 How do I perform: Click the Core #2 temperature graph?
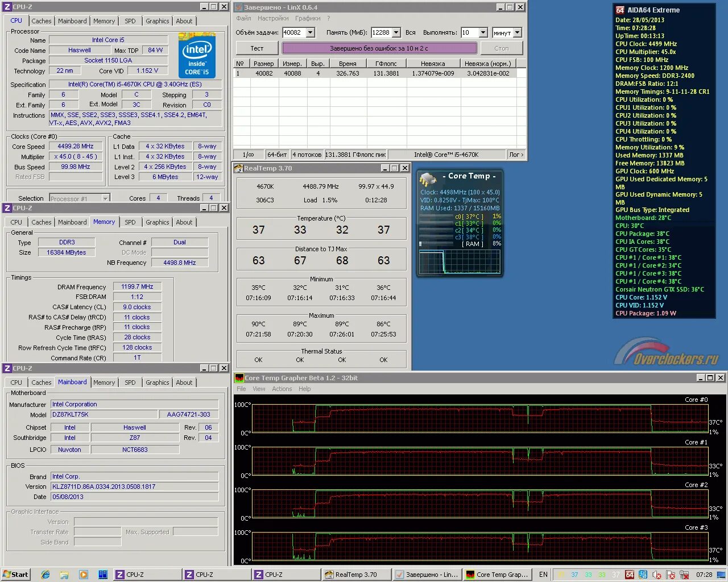point(479,504)
